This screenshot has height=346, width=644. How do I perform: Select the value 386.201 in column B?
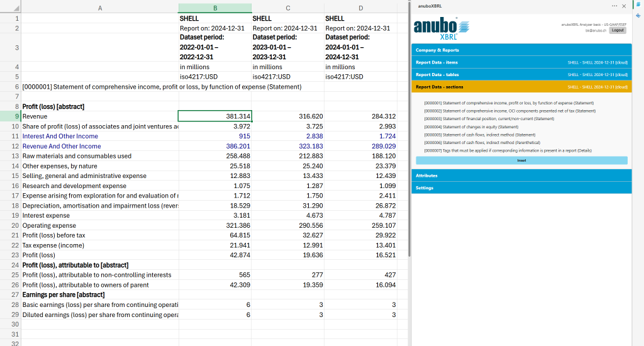[x=215, y=147]
